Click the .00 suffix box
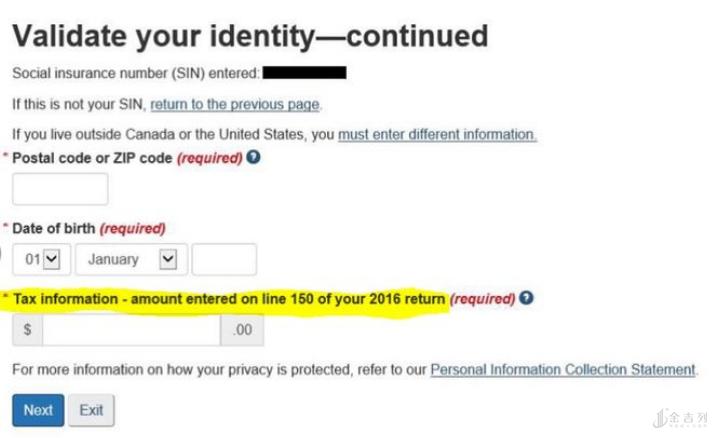 pyautogui.click(x=242, y=330)
